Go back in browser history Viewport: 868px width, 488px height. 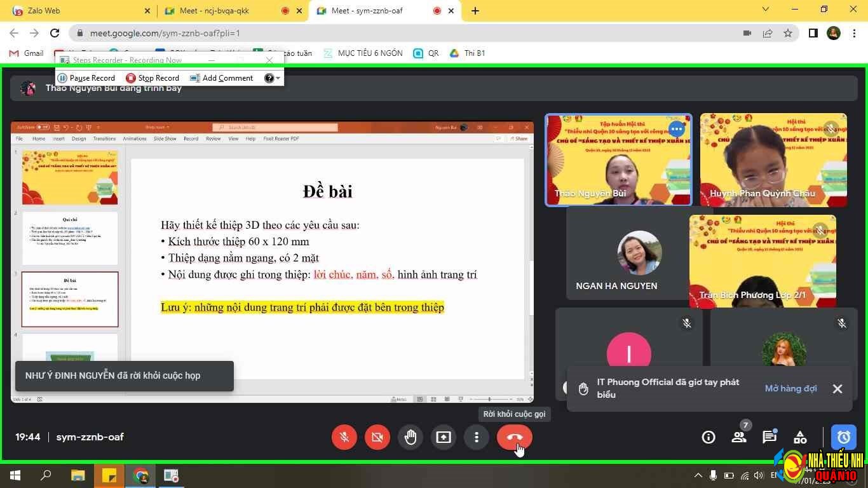pyautogui.click(x=14, y=33)
